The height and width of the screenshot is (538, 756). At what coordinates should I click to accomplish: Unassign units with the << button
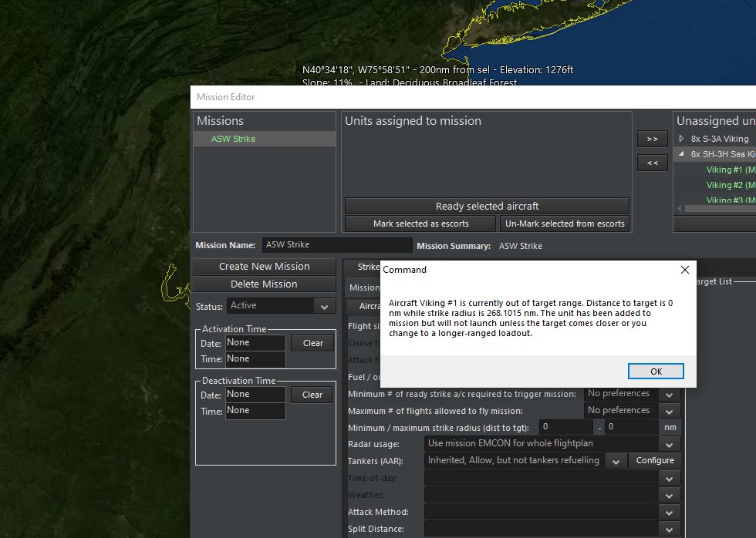click(653, 163)
